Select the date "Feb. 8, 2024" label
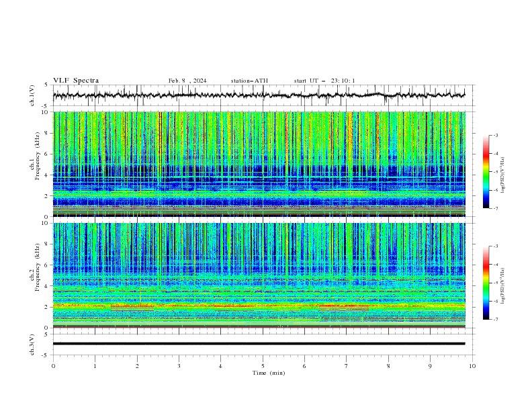Viewport: 532px width, 411px height. pos(187,81)
